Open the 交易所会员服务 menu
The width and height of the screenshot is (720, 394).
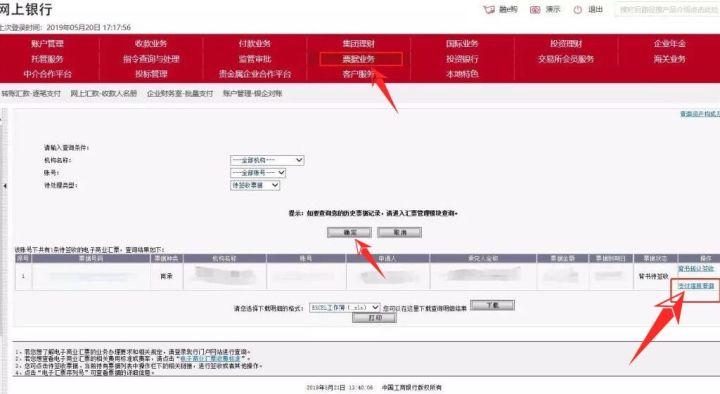(566, 59)
